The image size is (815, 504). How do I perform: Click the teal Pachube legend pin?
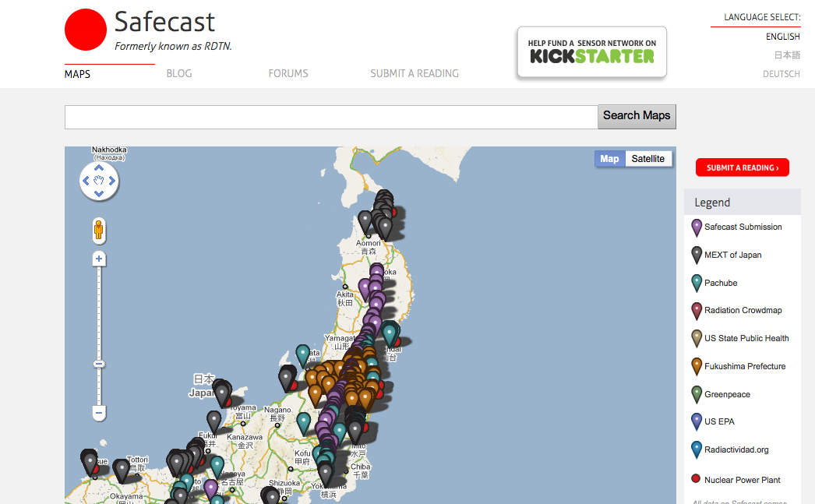697,284
